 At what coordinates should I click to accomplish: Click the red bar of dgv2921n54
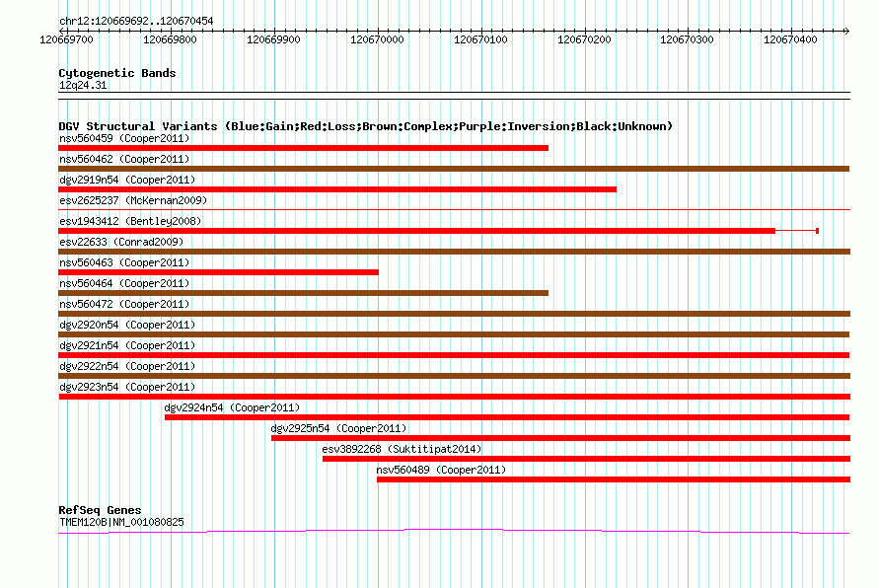454,355
